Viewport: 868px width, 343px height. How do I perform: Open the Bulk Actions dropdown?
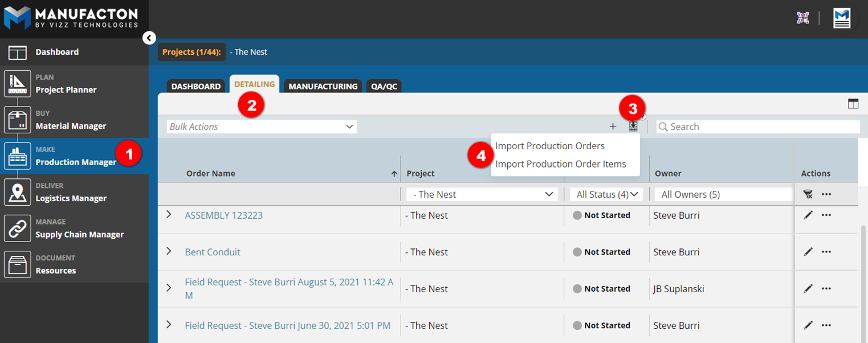coord(262,126)
